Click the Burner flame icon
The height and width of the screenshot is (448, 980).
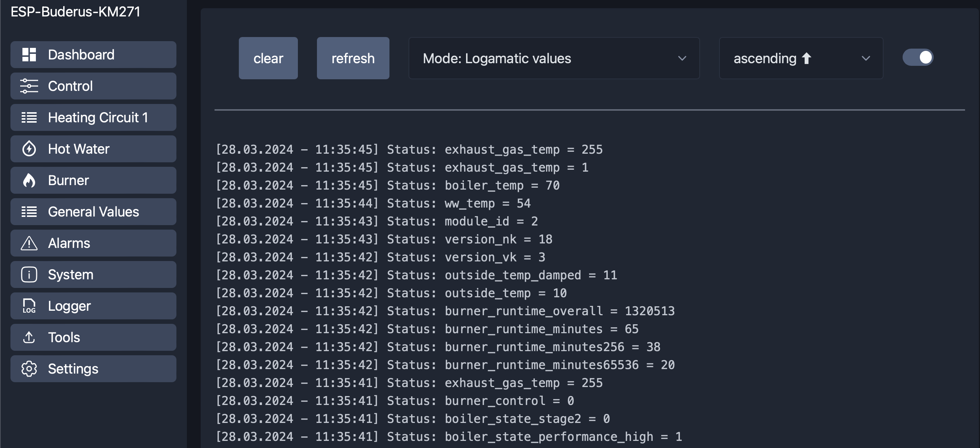(x=29, y=180)
